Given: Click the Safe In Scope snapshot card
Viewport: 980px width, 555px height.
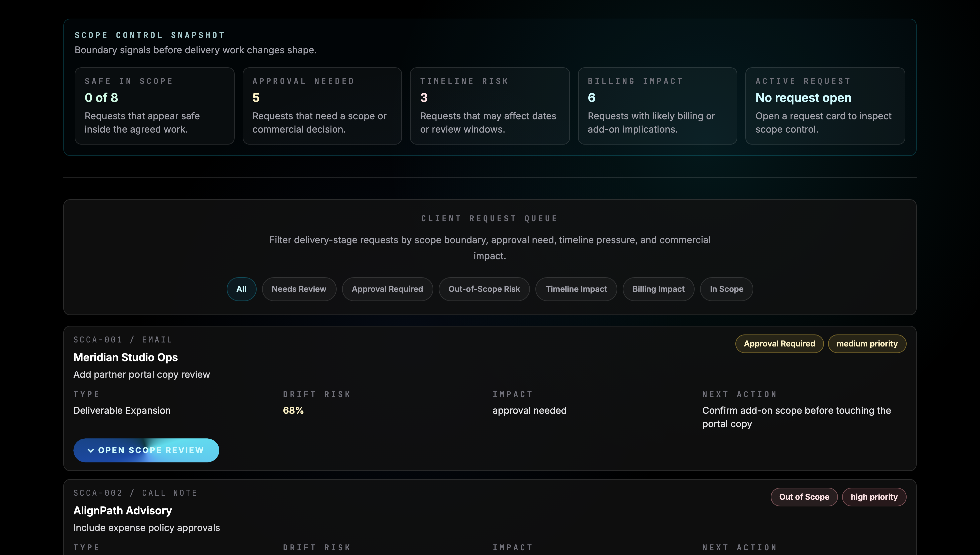Looking at the screenshot, I should point(154,106).
